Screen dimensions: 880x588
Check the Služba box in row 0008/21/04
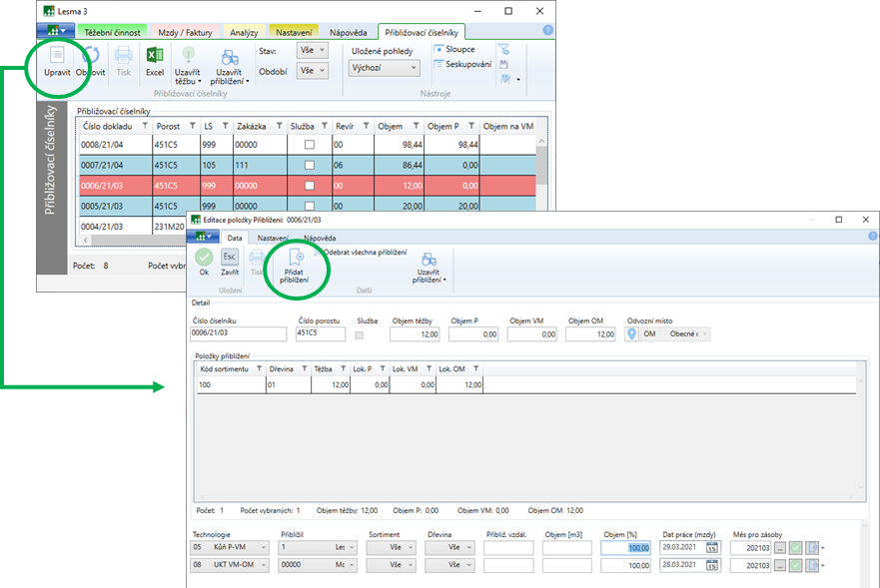309,146
